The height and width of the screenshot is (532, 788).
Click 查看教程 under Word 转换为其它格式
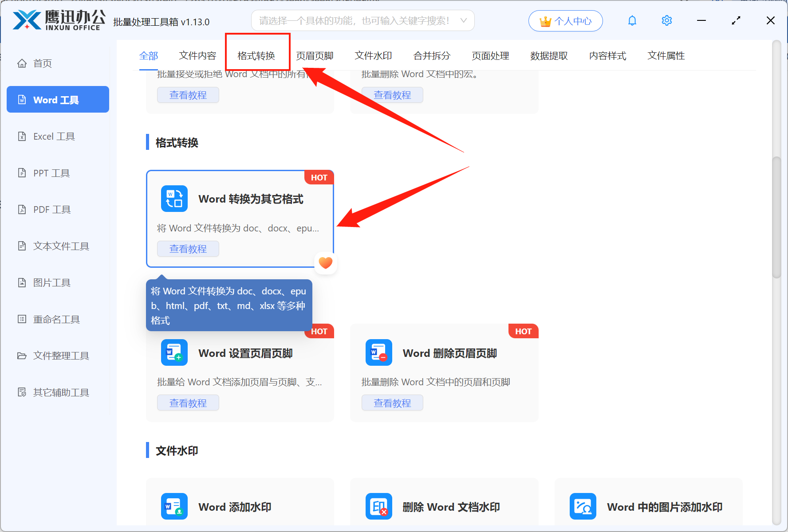188,249
